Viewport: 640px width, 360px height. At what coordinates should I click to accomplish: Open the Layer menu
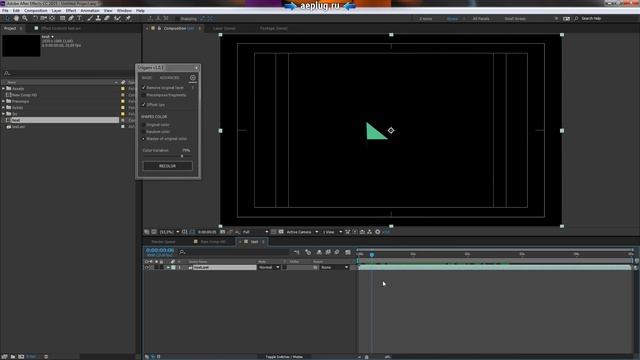[x=56, y=11]
